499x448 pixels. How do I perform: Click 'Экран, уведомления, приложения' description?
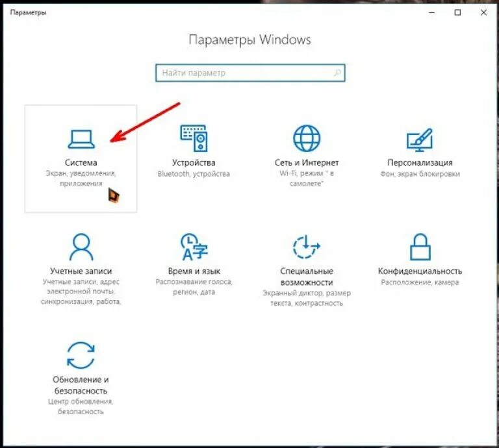81,179
